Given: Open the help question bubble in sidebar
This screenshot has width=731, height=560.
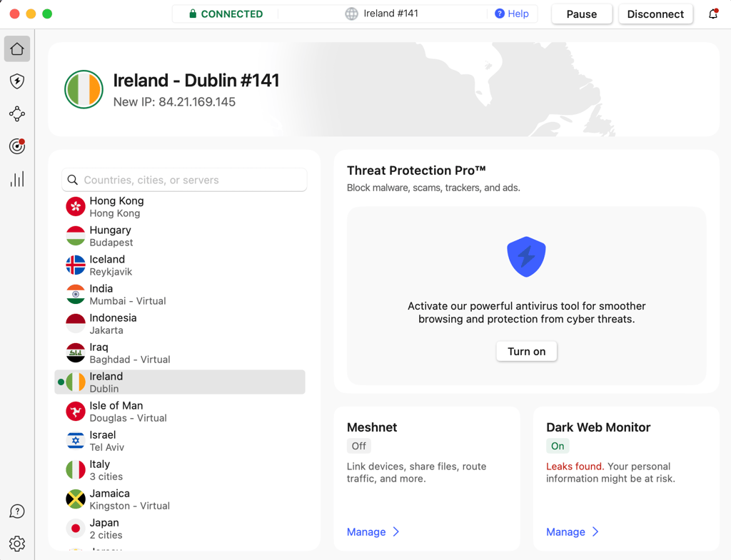Looking at the screenshot, I should click(17, 511).
